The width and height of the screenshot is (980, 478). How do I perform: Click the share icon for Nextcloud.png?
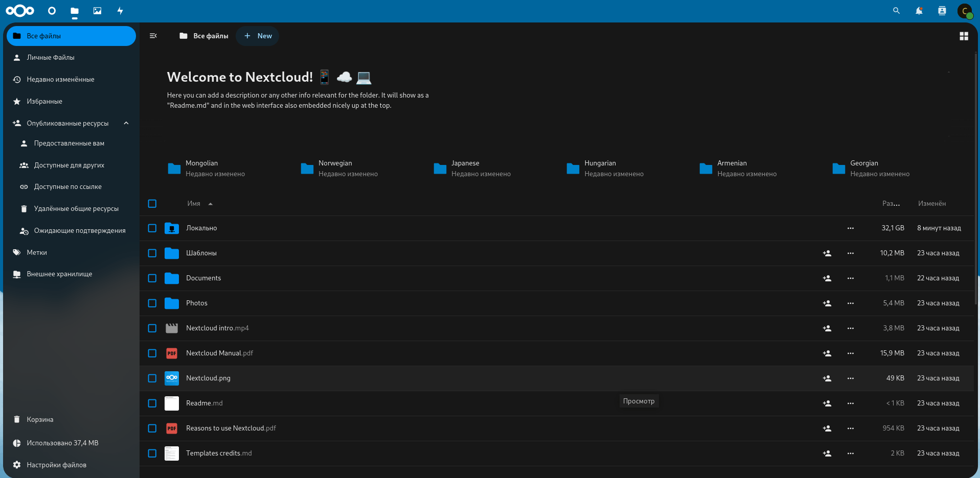coord(827,378)
